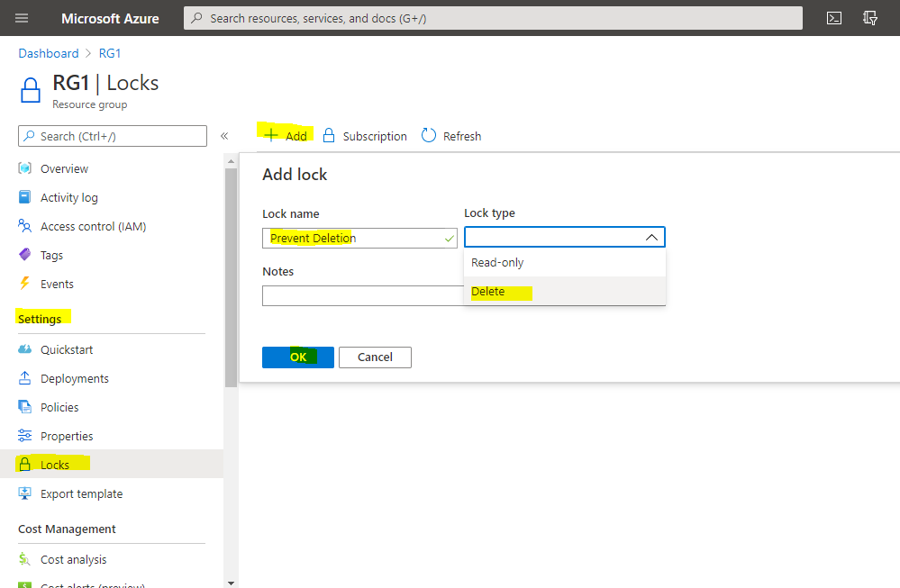Collapse the resource menu sidebar
Image resolution: width=900 pixels, height=588 pixels.
223,135
